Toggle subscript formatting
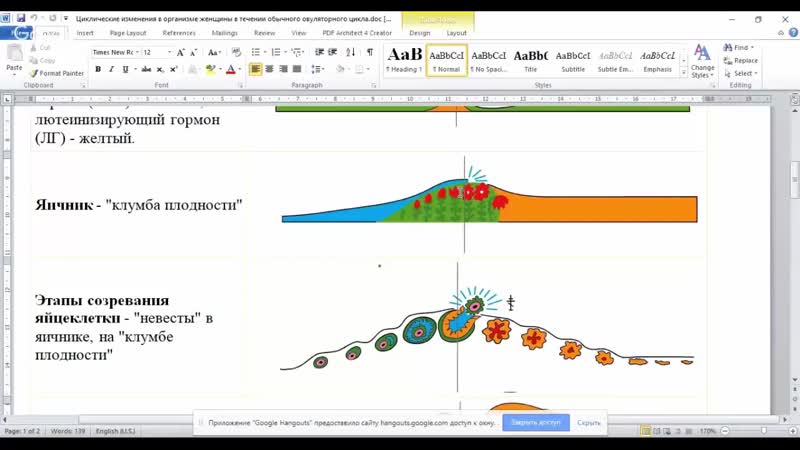The height and width of the screenshot is (450, 800). 160,69
